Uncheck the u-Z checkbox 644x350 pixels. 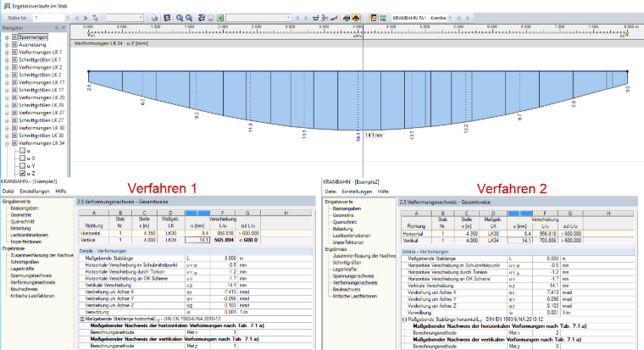click(23, 174)
